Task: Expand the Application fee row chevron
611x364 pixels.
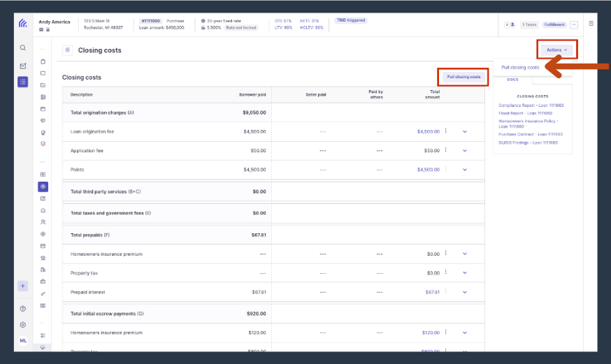Action: (x=465, y=151)
